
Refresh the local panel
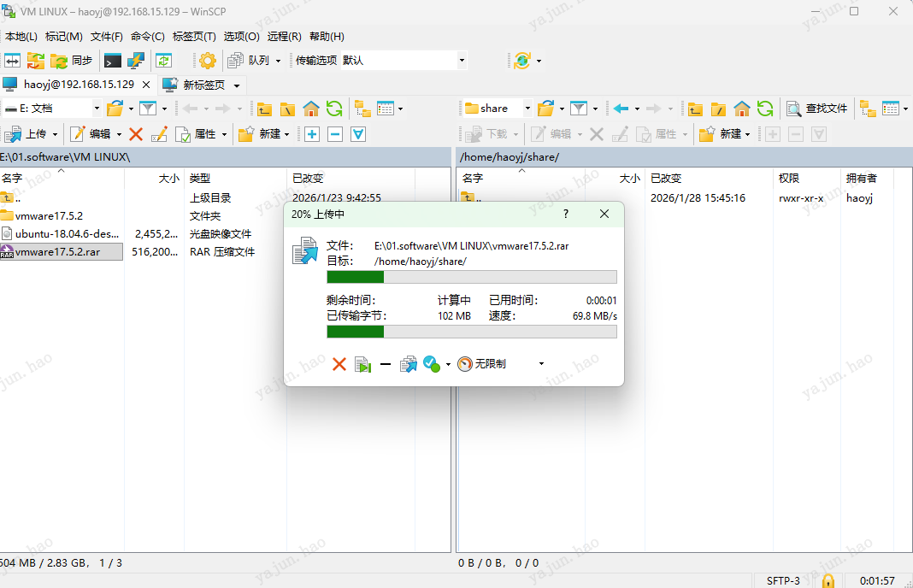[334, 109]
